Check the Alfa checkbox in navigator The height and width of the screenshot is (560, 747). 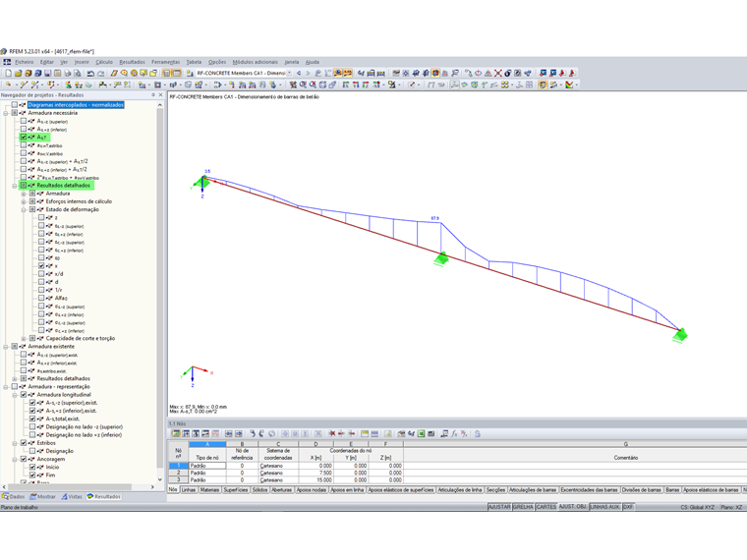41,298
